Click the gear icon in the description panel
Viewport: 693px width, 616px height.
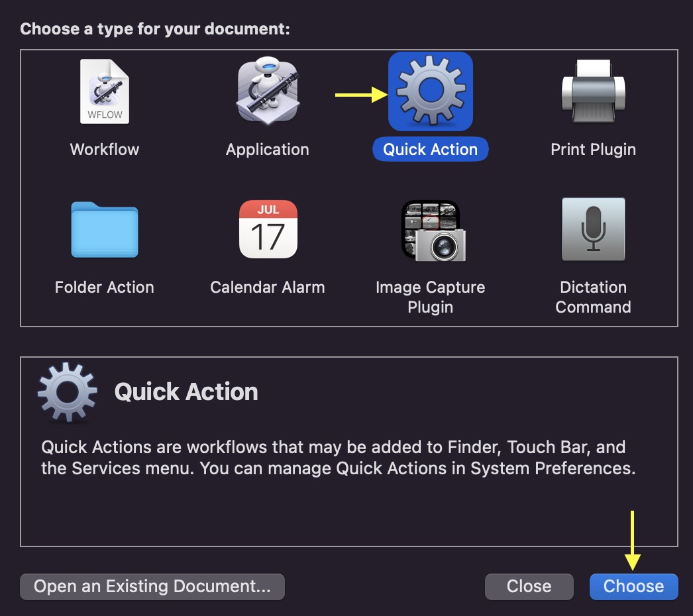coord(68,391)
